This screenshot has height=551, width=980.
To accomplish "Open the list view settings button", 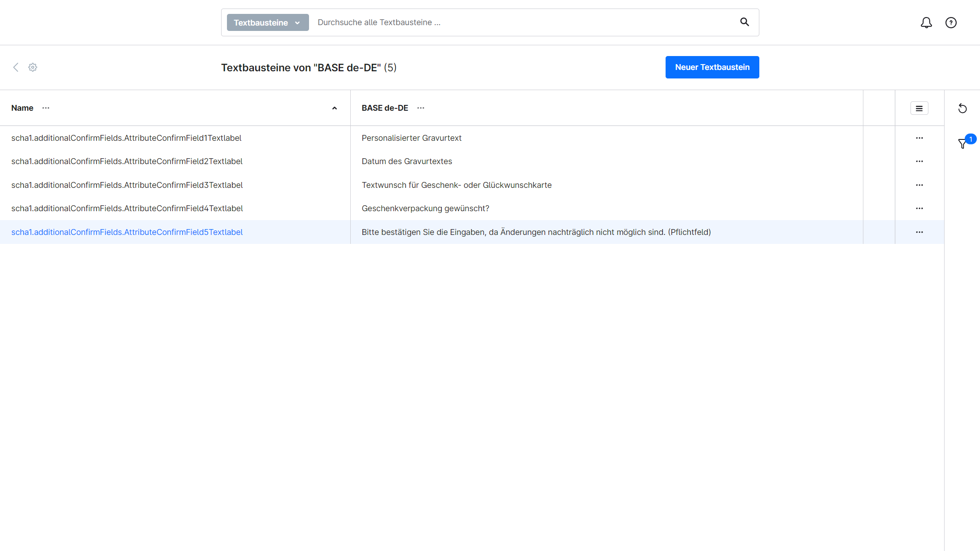I will (x=919, y=108).
